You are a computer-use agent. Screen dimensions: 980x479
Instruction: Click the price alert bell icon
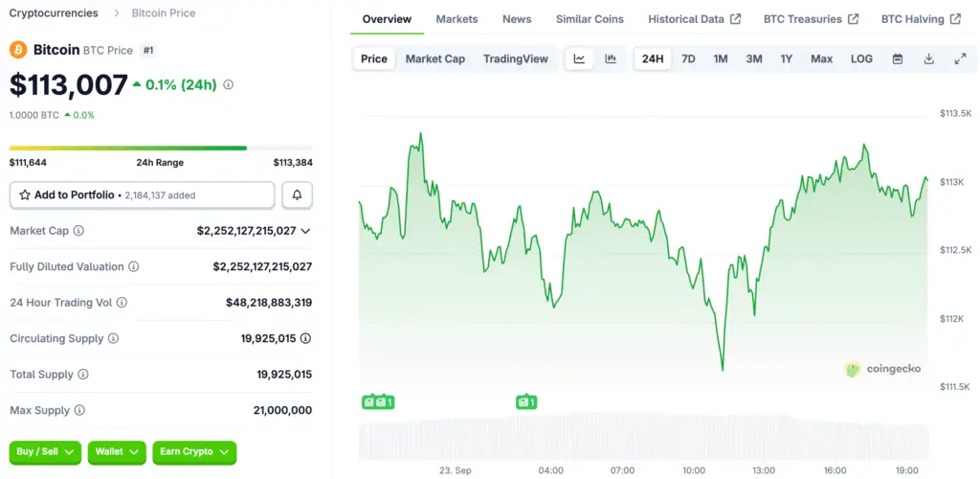(x=297, y=195)
